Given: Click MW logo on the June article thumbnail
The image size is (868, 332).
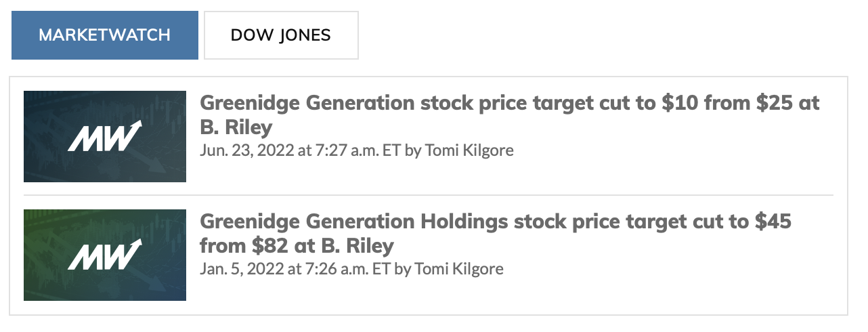Looking at the screenshot, I should [x=103, y=138].
